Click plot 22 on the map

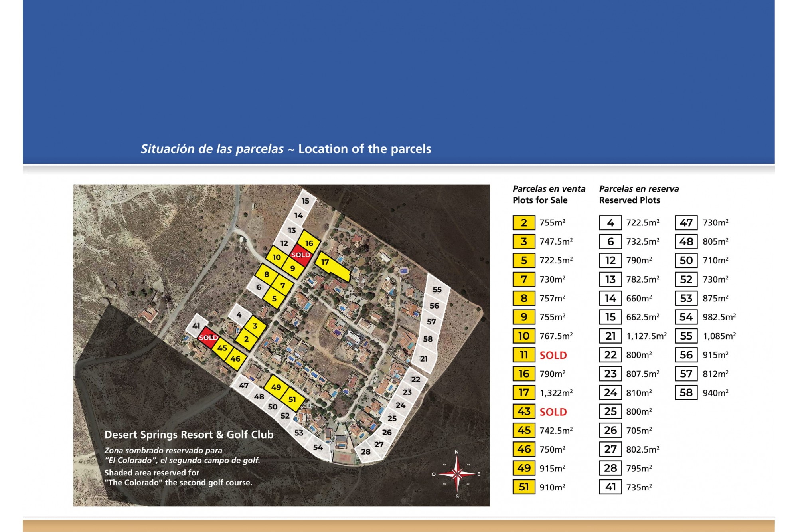point(416,379)
